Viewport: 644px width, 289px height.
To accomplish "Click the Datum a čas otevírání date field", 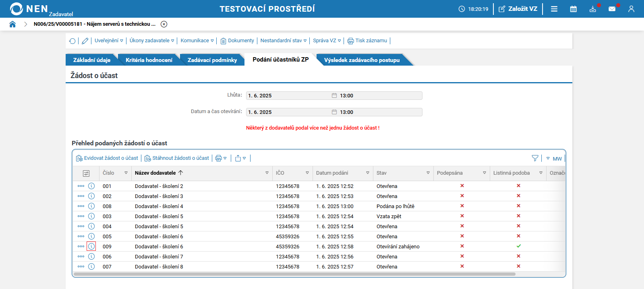I will point(288,112).
